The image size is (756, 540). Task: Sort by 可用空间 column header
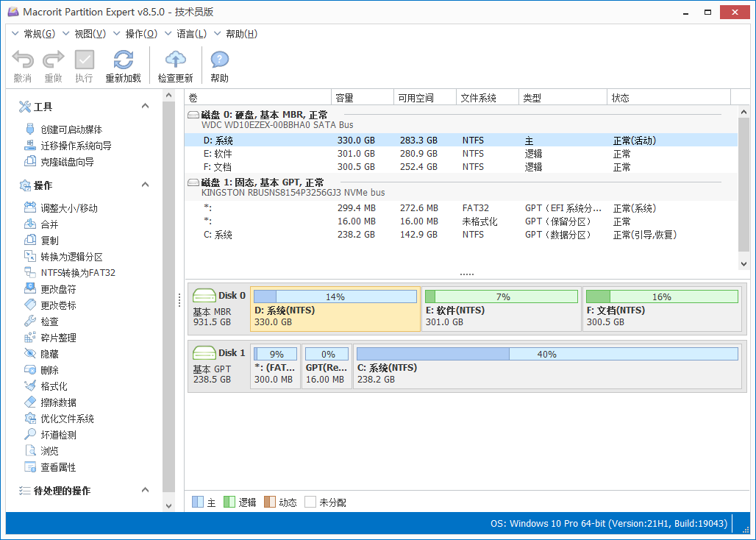tap(416, 98)
